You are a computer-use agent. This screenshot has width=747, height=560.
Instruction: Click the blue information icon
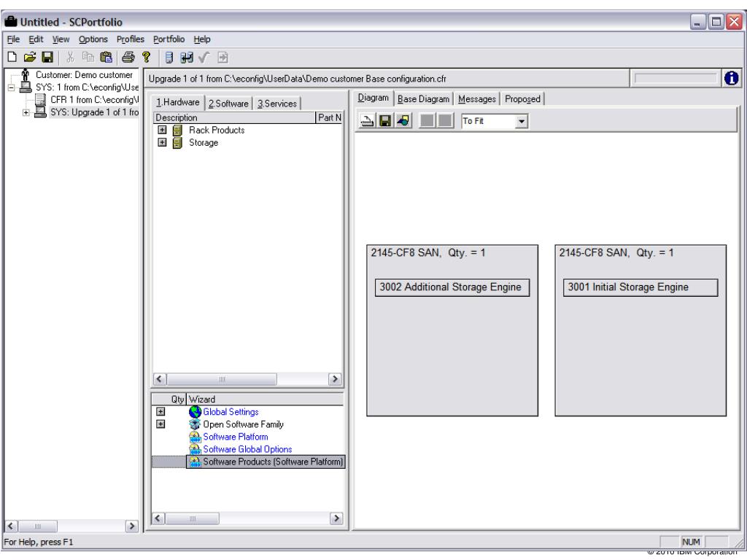coord(731,78)
